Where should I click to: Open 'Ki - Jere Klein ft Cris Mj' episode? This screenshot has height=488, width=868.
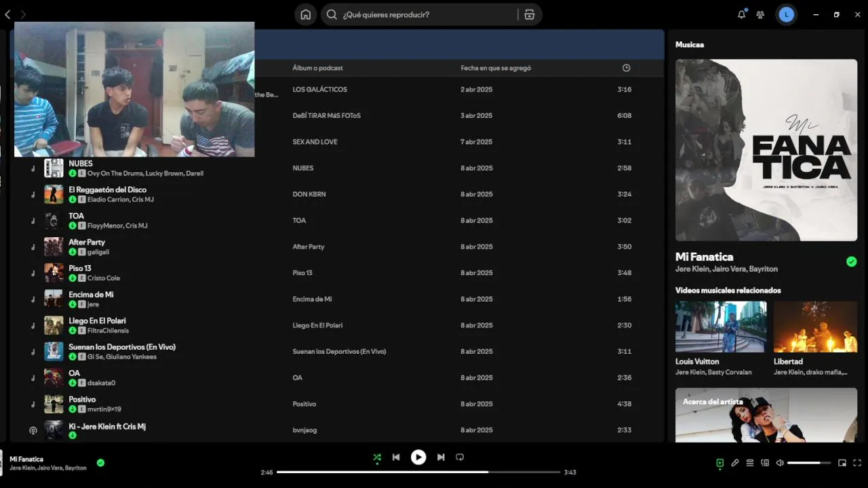[x=107, y=426]
